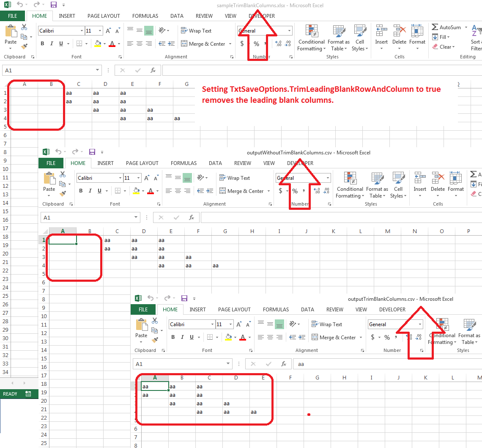This screenshot has width=482, height=448.
Task: Switch to the FORMULAS ribbon tab
Action: [x=145, y=16]
